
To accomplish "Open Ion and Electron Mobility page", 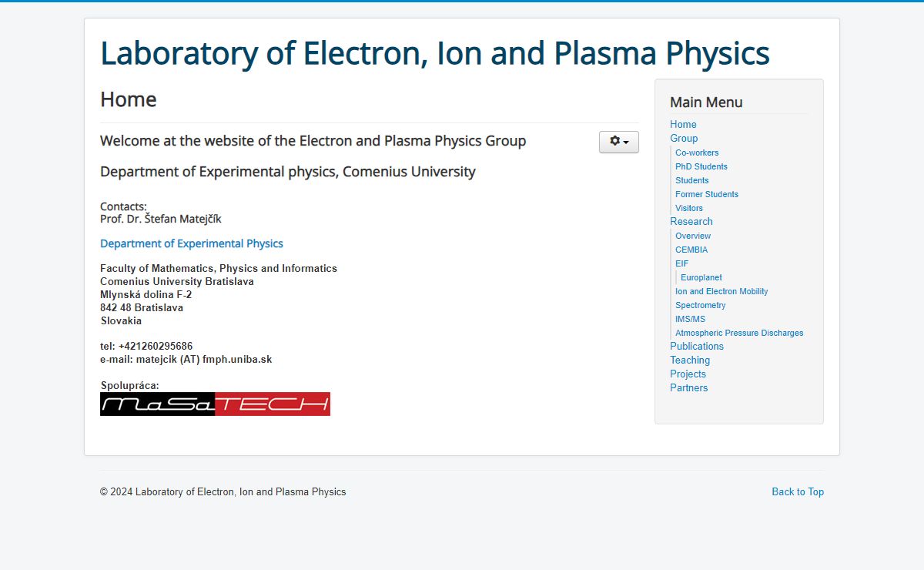I will pyautogui.click(x=721, y=291).
